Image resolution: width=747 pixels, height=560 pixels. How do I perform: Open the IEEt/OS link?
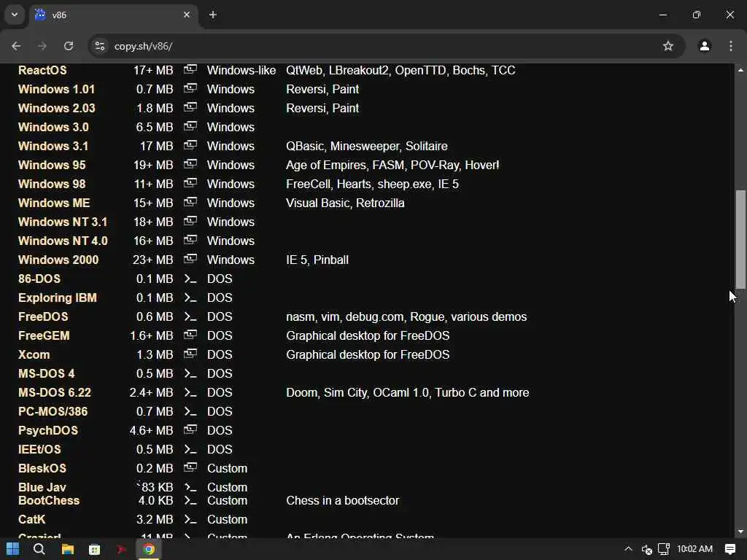(39, 450)
